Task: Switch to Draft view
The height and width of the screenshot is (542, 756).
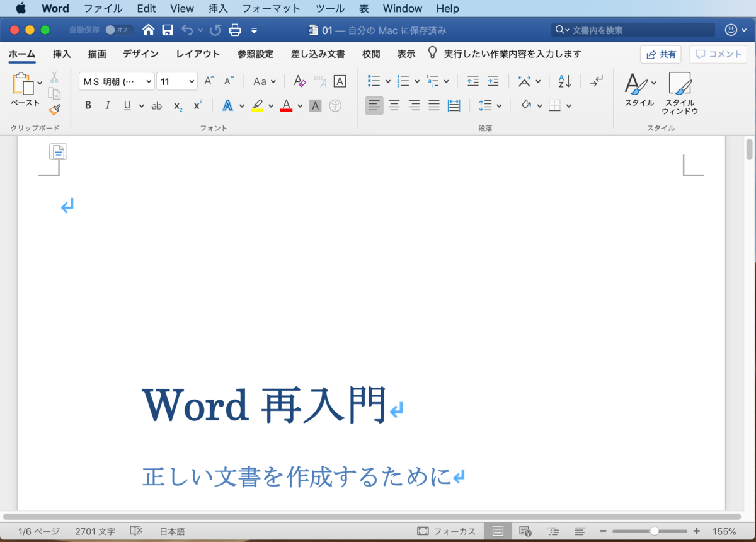Action: coord(580,531)
